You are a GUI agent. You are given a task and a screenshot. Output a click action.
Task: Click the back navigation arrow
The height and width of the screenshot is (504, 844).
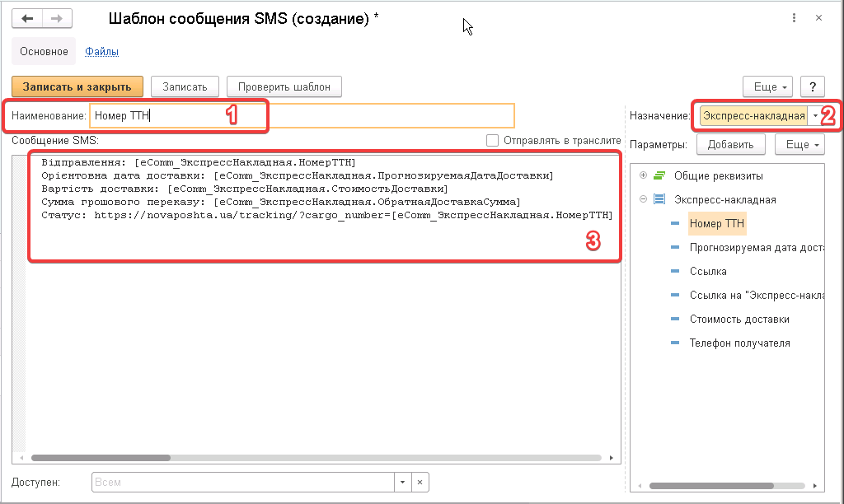pos(27,18)
